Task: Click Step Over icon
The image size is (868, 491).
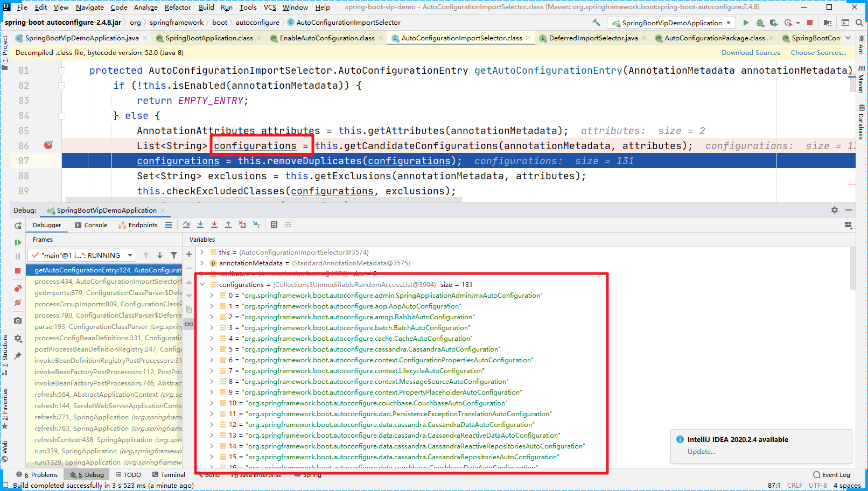Action: 186,225
